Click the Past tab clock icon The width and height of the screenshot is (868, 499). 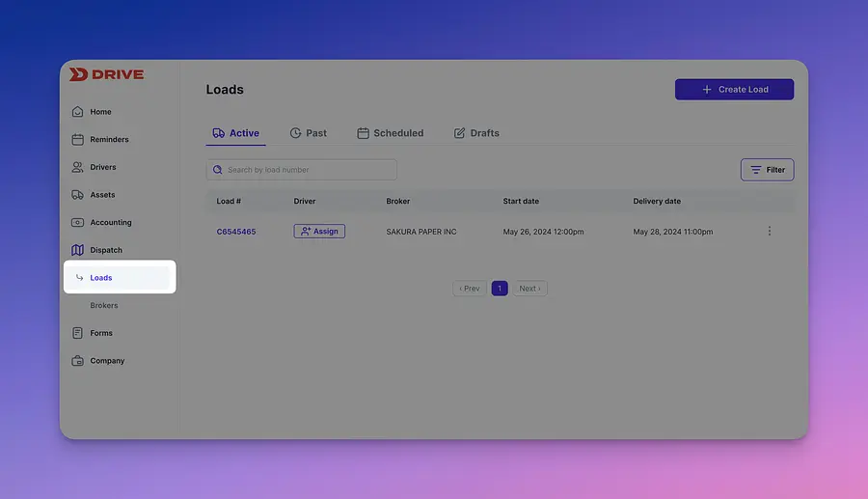tap(296, 133)
